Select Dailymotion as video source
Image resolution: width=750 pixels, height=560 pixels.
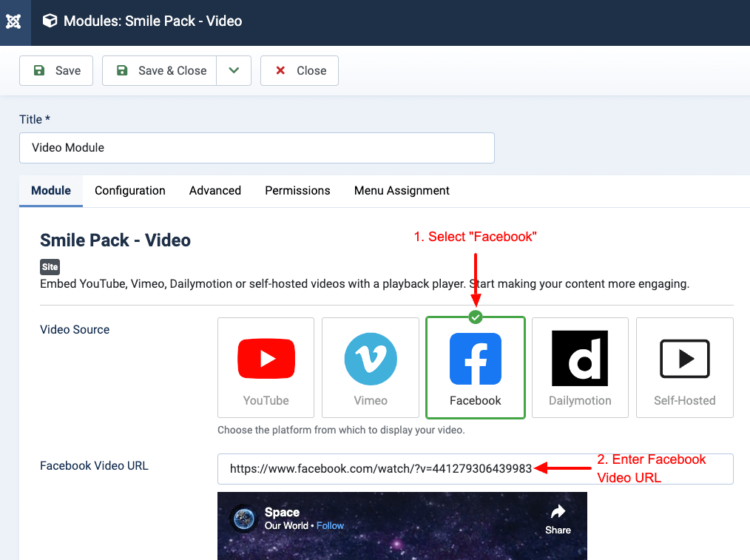[x=580, y=368]
